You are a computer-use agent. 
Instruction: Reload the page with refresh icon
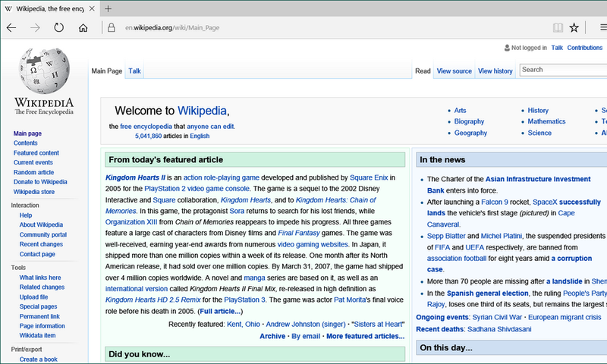[x=59, y=27]
